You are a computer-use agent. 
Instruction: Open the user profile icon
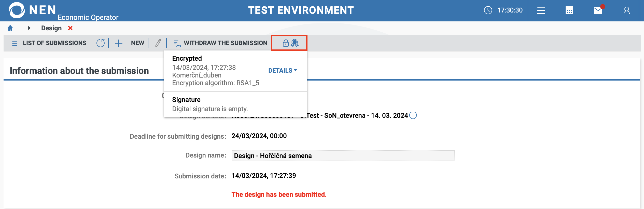click(x=627, y=10)
